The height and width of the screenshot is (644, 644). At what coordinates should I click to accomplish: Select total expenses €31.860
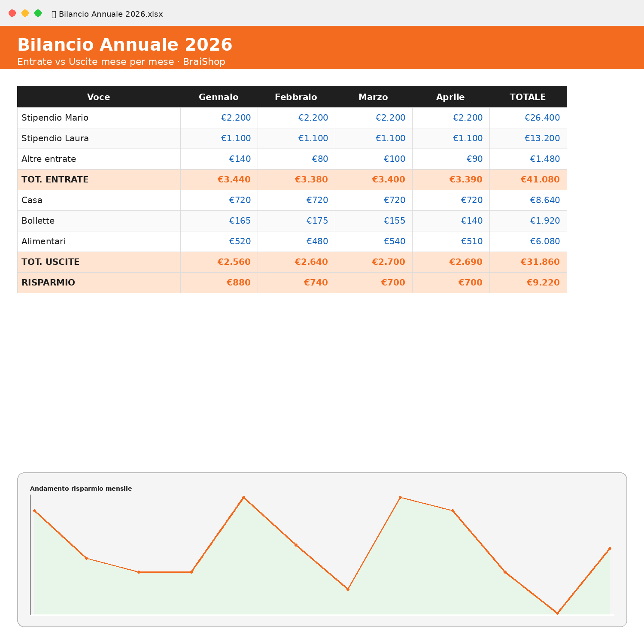(528, 262)
